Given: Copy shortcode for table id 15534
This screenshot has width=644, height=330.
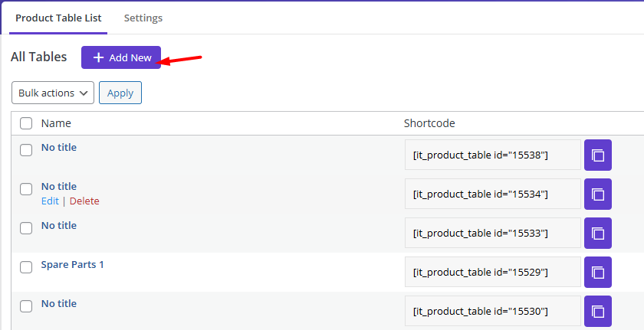Looking at the screenshot, I should (597, 194).
